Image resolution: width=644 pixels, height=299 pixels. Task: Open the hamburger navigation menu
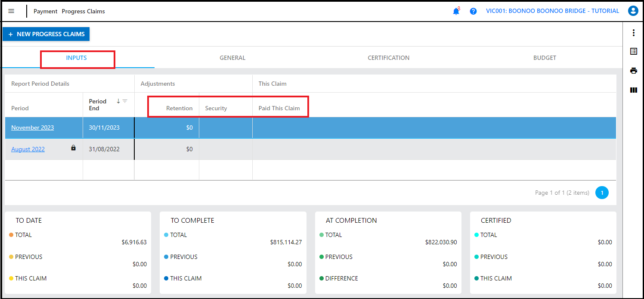click(x=11, y=11)
